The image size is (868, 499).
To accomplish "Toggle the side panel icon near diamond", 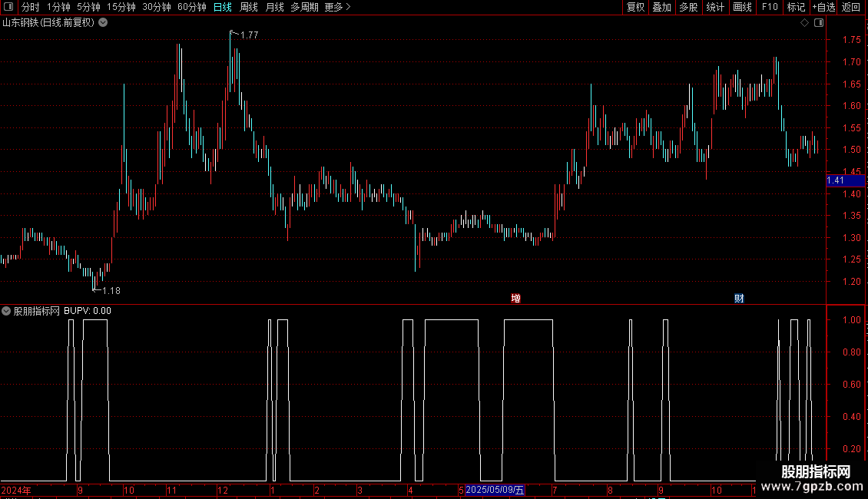I will (x=819, y=23).
